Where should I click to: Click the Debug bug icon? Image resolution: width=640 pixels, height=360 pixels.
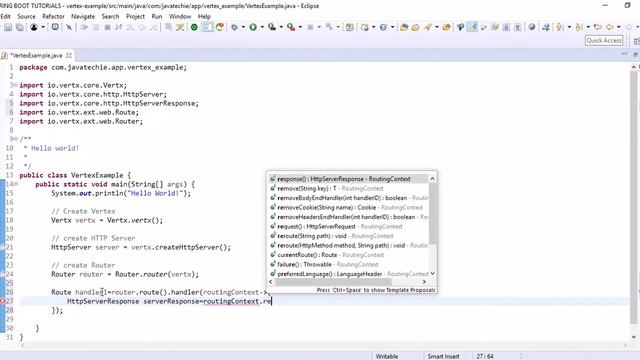coord(234,27)
